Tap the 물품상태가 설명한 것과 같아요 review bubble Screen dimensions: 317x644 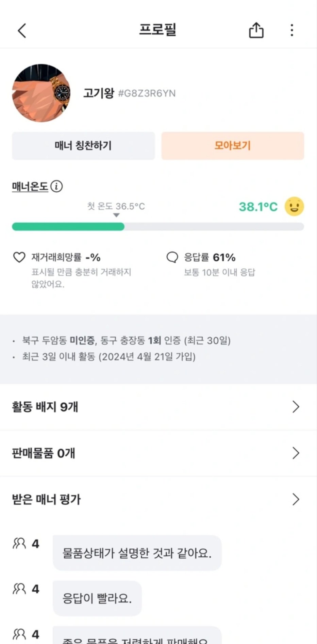pyautogui.click(x=137, y=553)
